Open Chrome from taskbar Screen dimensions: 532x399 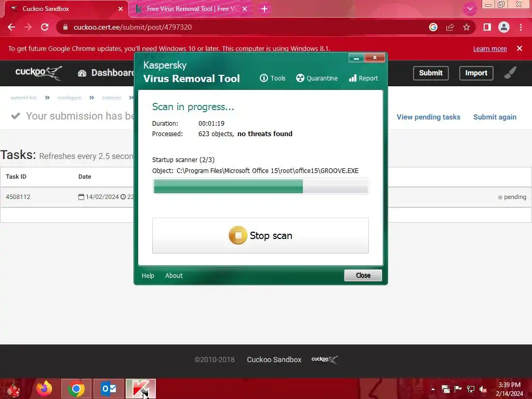pyautogui.click(x=76, y=389)
